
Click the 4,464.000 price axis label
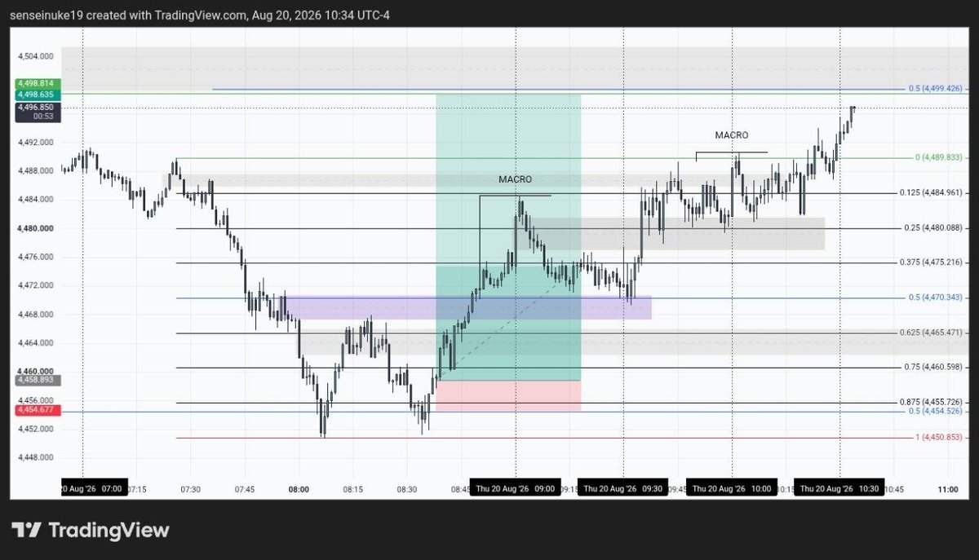[37, 343]
